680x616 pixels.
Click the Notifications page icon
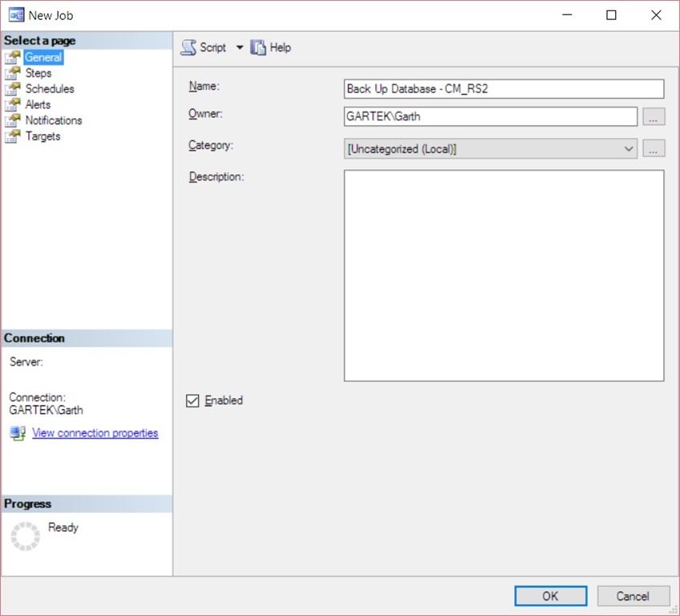[13, 120]
